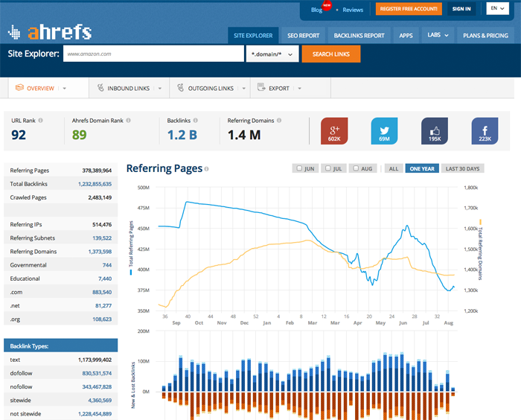Click the sitewide value 4,360,569
The height and width of the screenshot is (420, 521).
click(100, 401)
